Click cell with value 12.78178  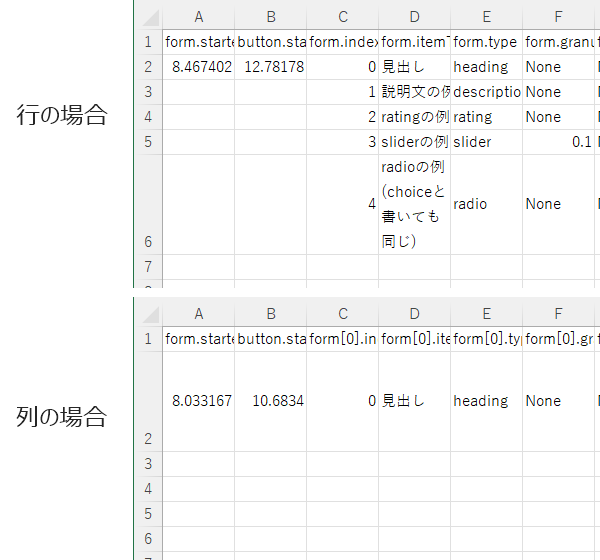[x=271, y=67]
